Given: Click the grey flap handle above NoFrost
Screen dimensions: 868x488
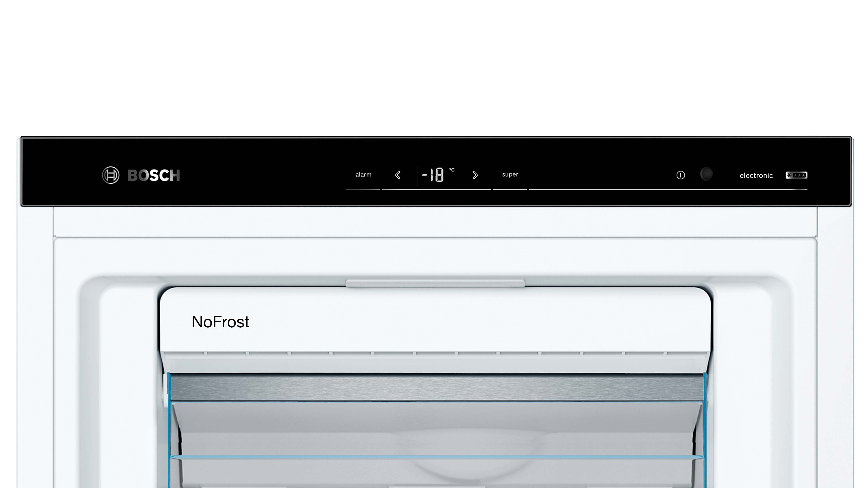Looking at the screenshot, I should click(435, 283).
